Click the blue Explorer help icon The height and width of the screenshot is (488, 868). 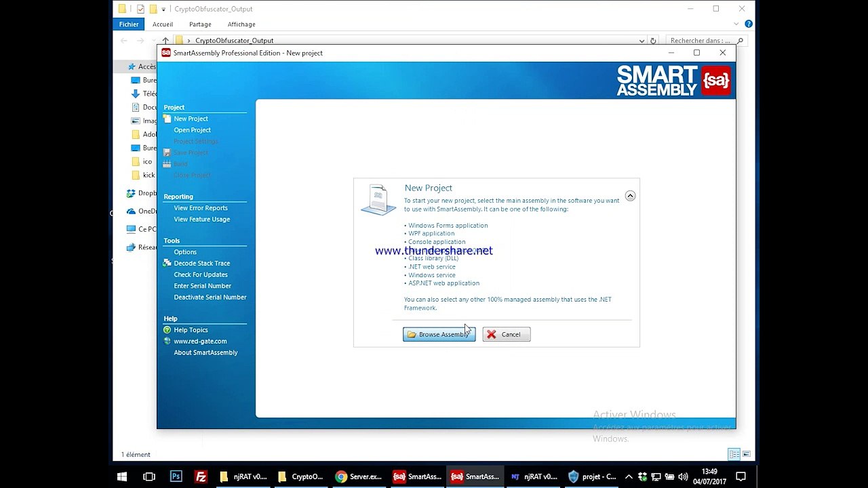(x=749, y=24)
